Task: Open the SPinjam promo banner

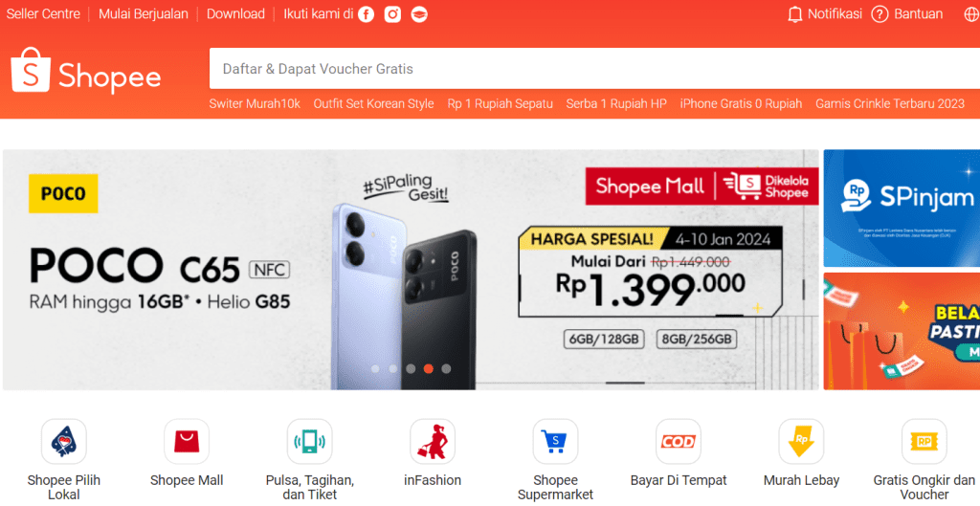Action: point(902,208)
